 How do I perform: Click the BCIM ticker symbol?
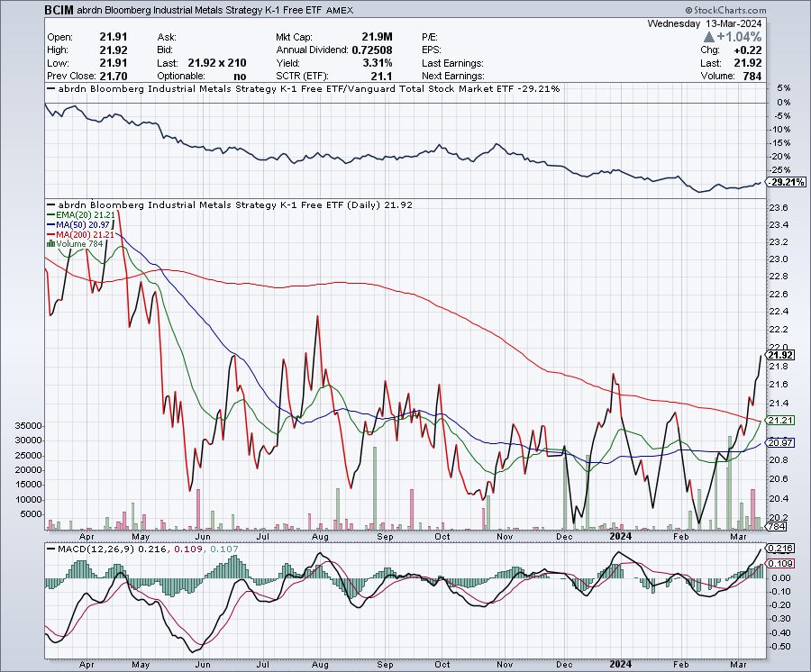[x=59, y=10]
